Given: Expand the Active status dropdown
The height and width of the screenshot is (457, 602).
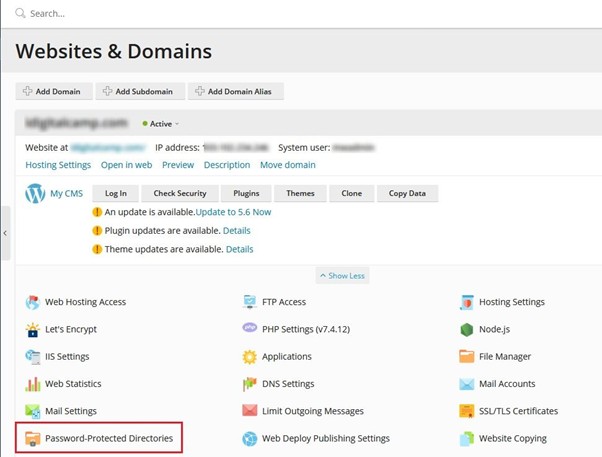Looking at the screenshot, I should (161, 124).
